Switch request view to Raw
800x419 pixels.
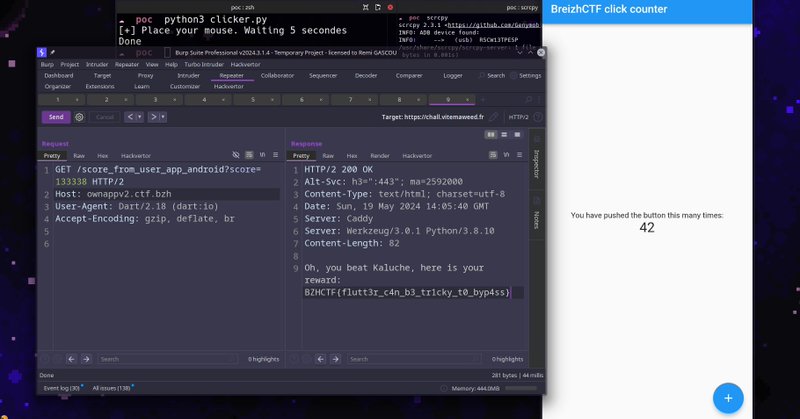click(x=79, y=156)
